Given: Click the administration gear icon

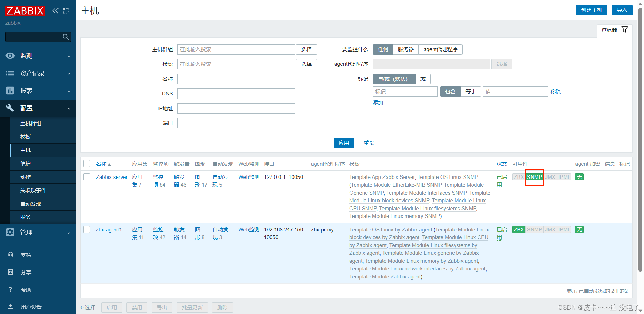Looking at the screenshot, I should tap(10, 232).
